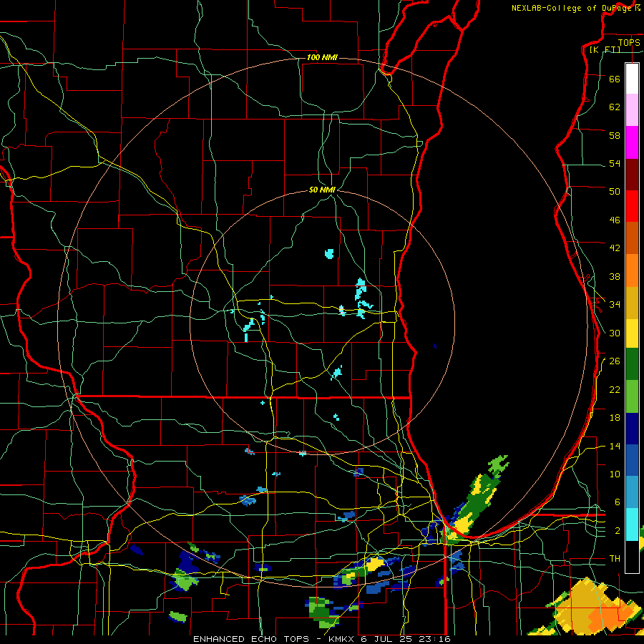The height and width of the screenshot is (644, 644).
Task: Select the bright yellow swatch in the color scale
Action: pyautogui.click(x=632, y=334)
